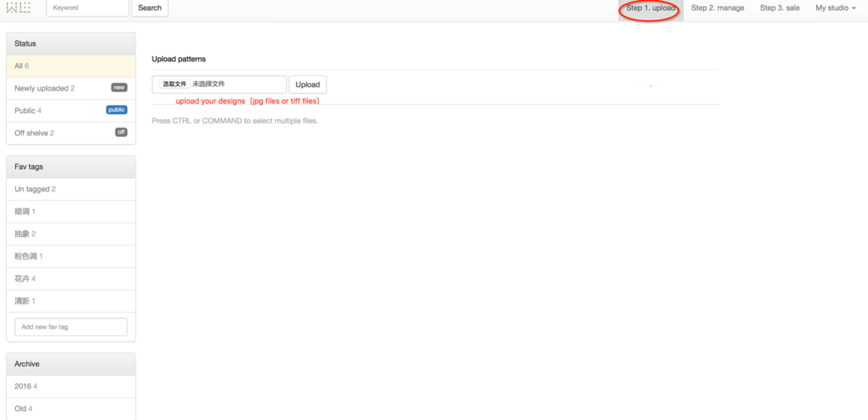Screen dimensions: 868x420
Task: Open the 2016 archive
Action: pos(26,386)
